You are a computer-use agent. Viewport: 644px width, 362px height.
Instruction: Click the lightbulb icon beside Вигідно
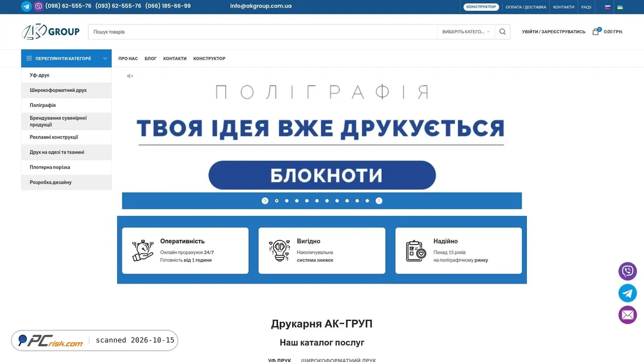pos(279,250)
